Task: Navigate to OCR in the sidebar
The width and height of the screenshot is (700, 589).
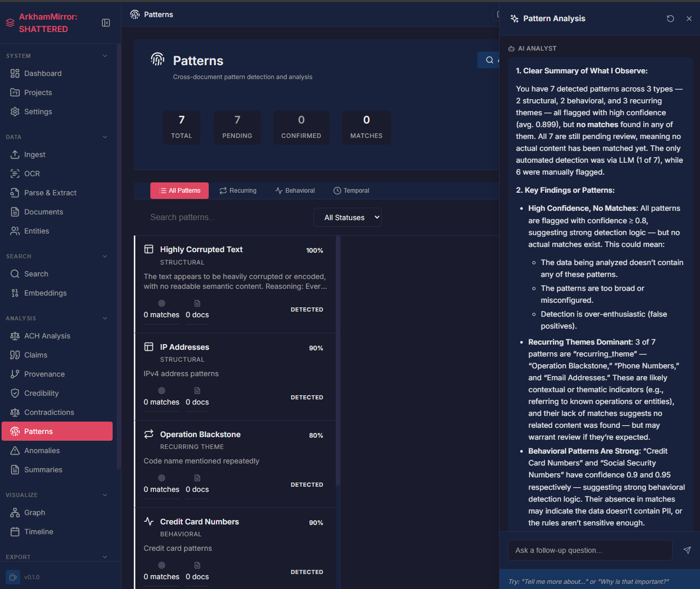Action: pos(57,174)
